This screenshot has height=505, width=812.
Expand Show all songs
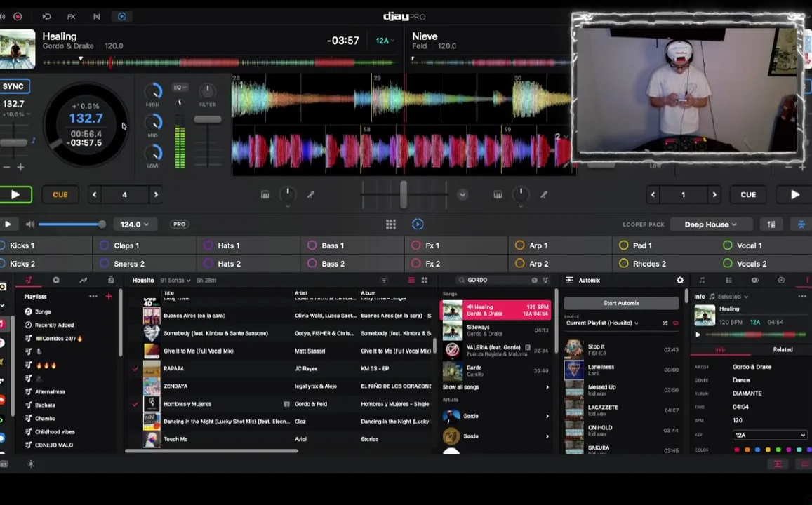[x=495, y=387]
